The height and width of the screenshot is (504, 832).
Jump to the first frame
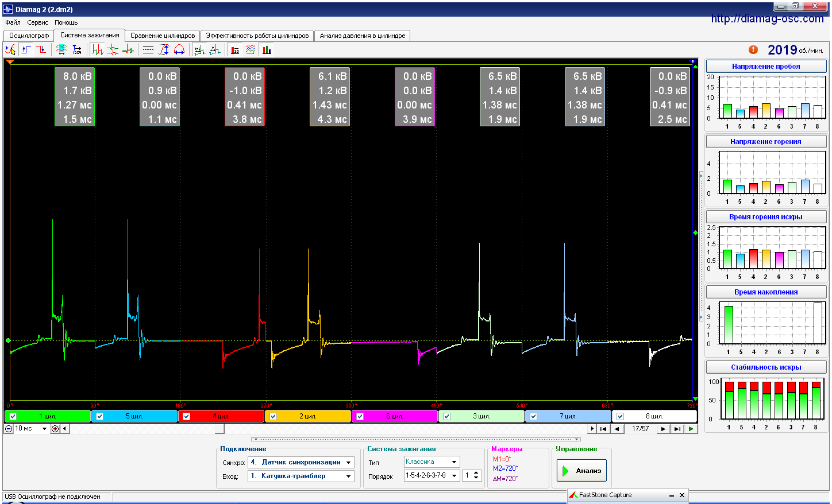point(603,429)
